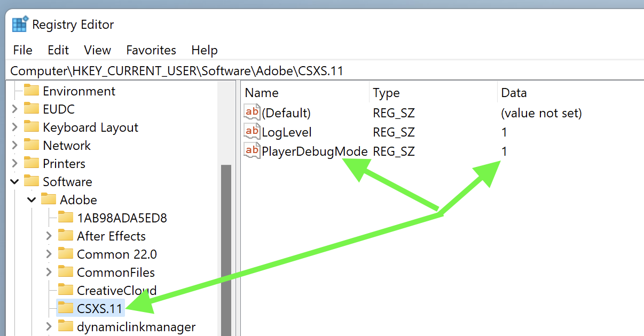Select the After Effects tree label
The image size is (644, 336).
(x=111, y=236)
